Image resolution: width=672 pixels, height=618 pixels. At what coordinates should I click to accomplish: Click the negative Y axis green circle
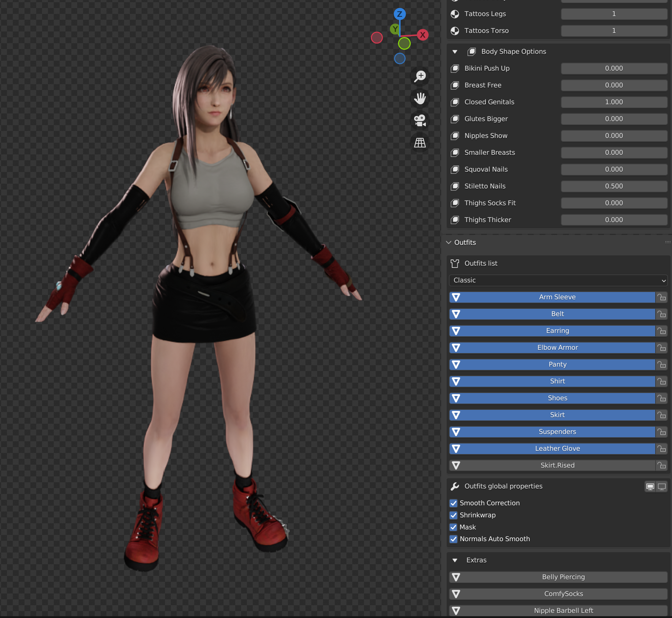(404, 44)
